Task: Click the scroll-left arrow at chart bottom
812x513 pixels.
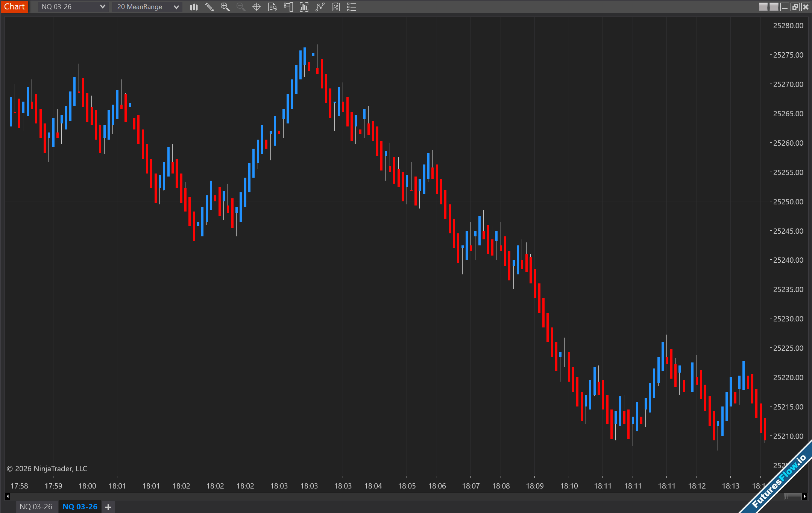Action: tap(7, 496)
